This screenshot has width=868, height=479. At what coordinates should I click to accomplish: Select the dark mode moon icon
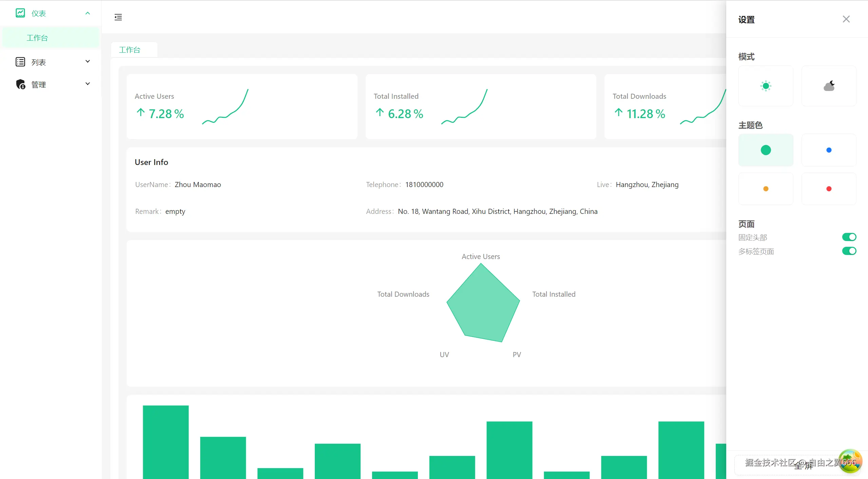tap(829, 86)
